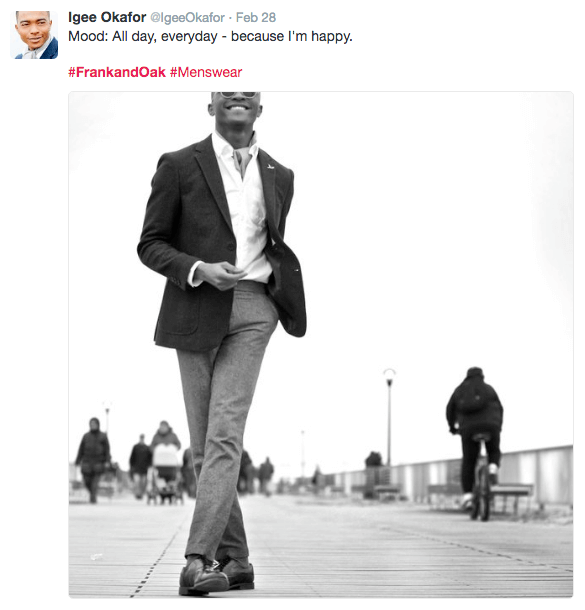The width and height of the screenshot is (585, 610).
Task: Click the lapel pin on the blazer
Action: (x=271, y=167)
